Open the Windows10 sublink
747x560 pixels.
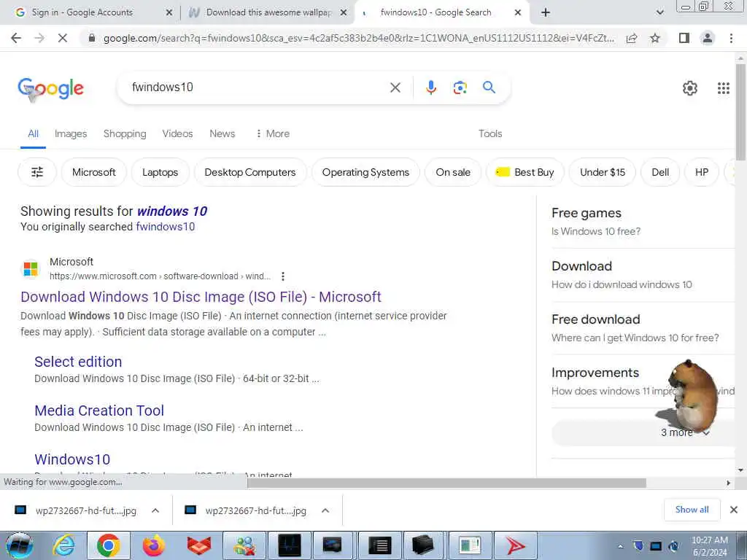72,459
